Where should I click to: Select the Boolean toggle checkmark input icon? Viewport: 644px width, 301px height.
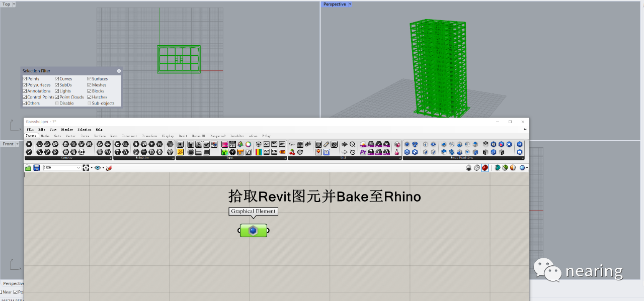[x=206, y=145]
